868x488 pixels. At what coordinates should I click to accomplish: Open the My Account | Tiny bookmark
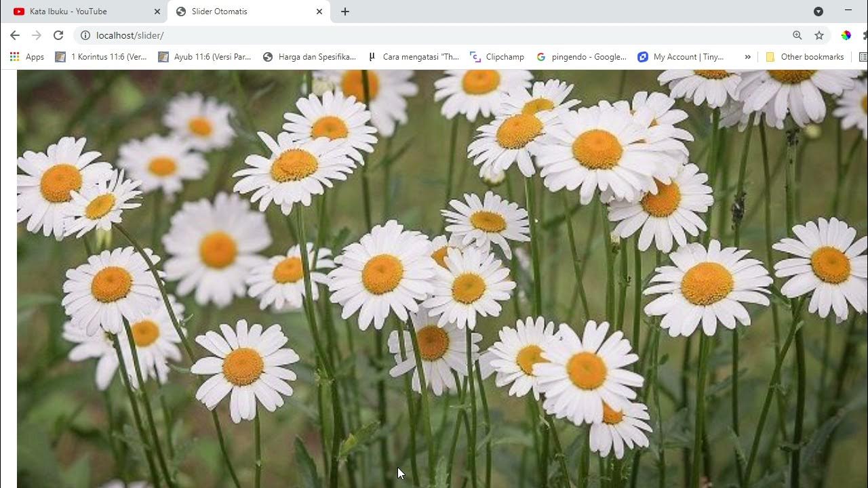tap(682, 57)
